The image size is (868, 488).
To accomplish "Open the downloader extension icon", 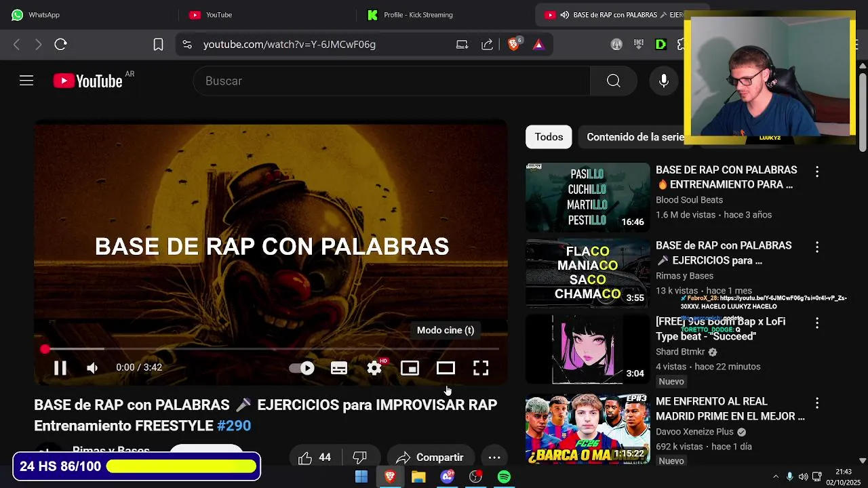I will [x=639, y=44].
